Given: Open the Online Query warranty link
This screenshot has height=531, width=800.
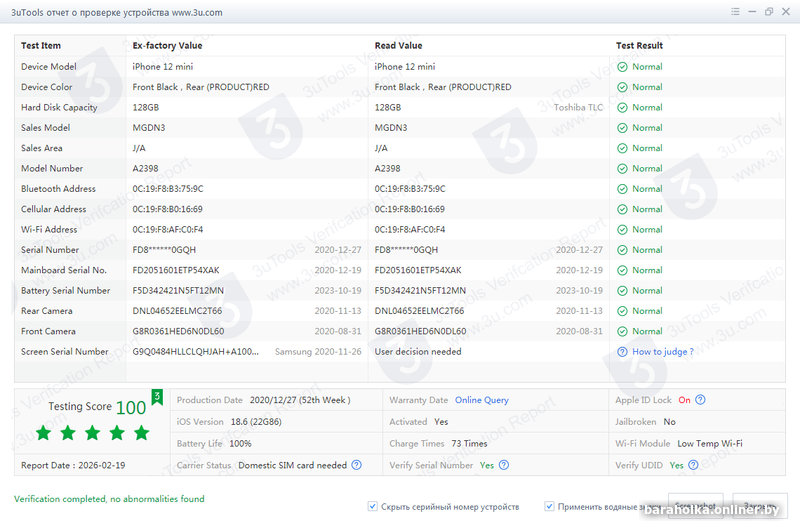Looking at the screenshot, I should pyautogui.click(x=482, y=400).
